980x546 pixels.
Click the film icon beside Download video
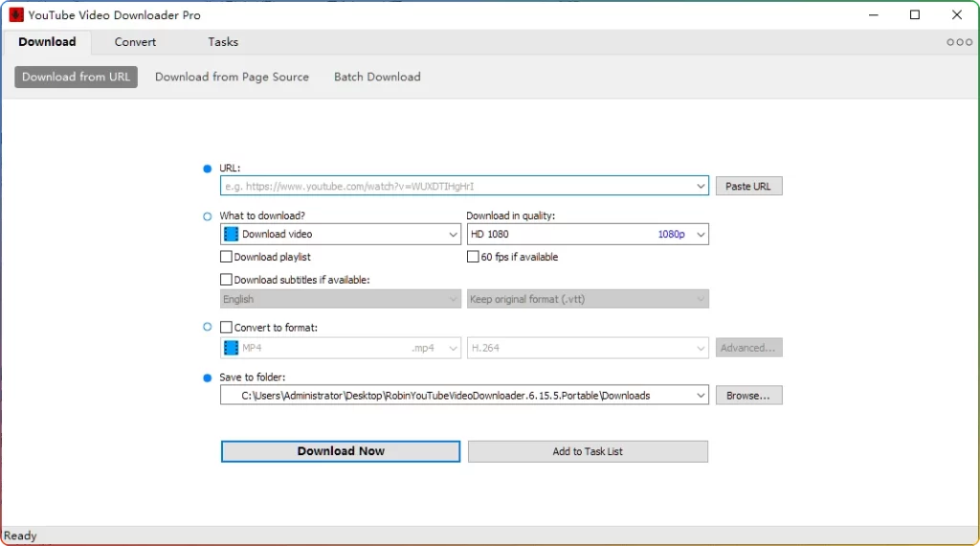click(x=231, y=234)
